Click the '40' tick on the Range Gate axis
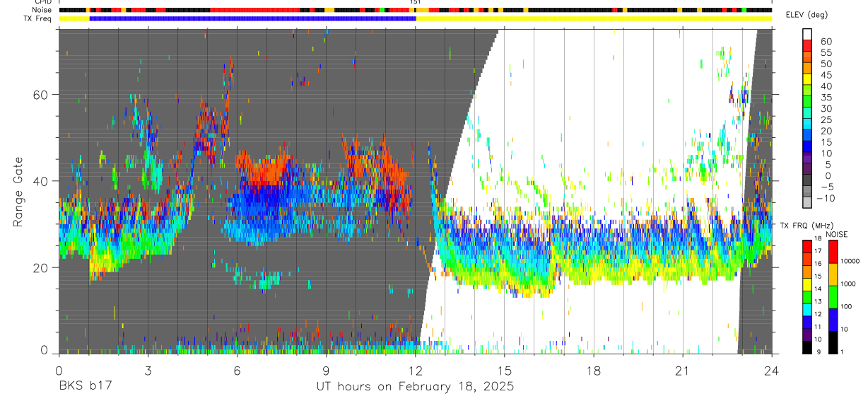868x401 pixels. pos(40,181)
